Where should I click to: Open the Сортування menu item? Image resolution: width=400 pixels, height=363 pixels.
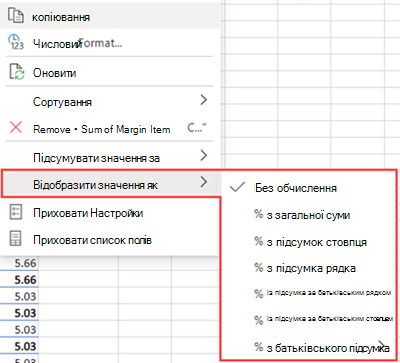pos(110,101)
